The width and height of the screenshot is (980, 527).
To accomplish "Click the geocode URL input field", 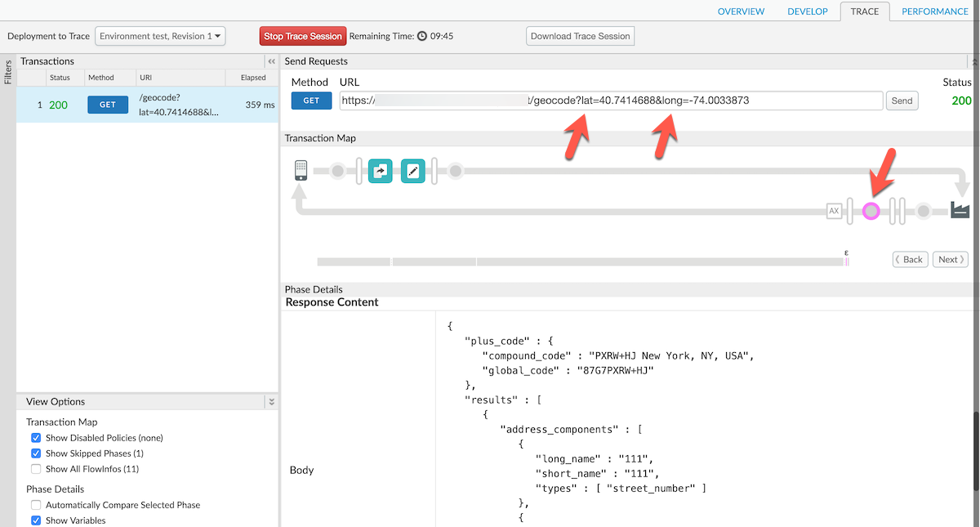I will (x=610, y=100).
